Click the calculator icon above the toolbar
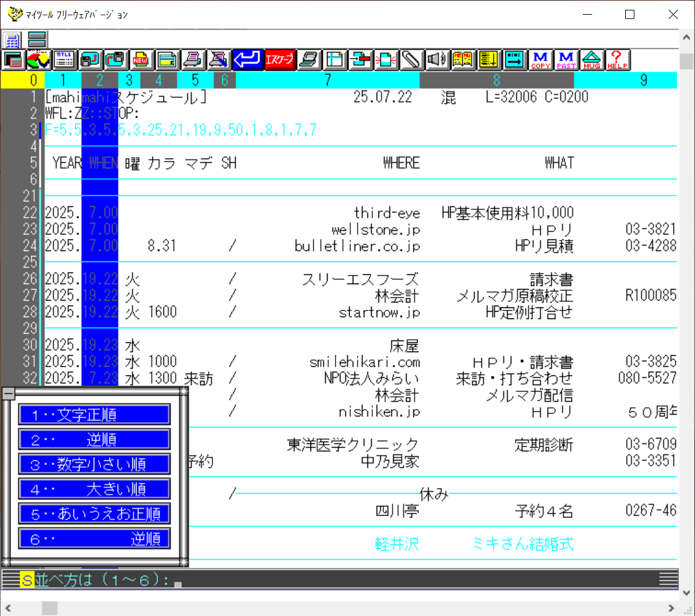695x616 pixels. [12, 40]
